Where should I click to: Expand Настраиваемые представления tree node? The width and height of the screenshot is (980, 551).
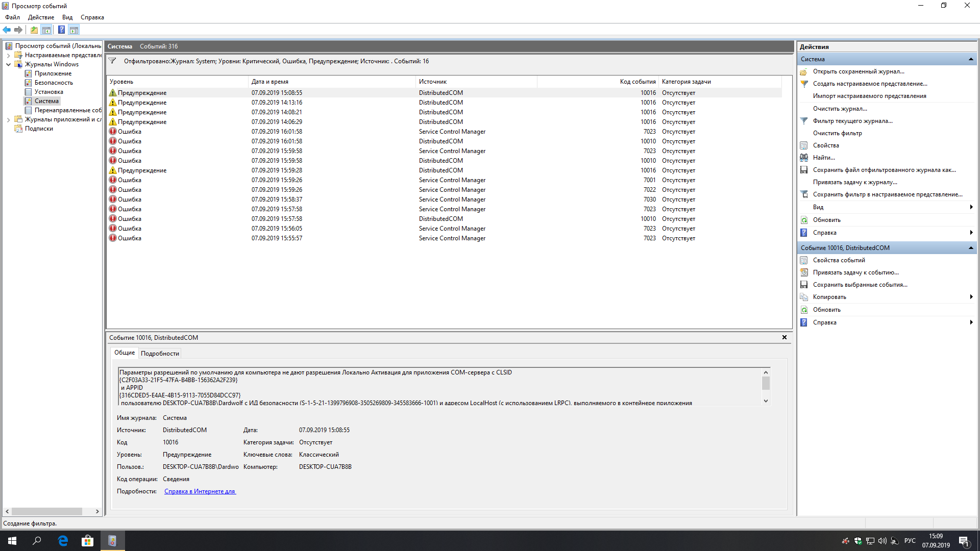(8, 55)
